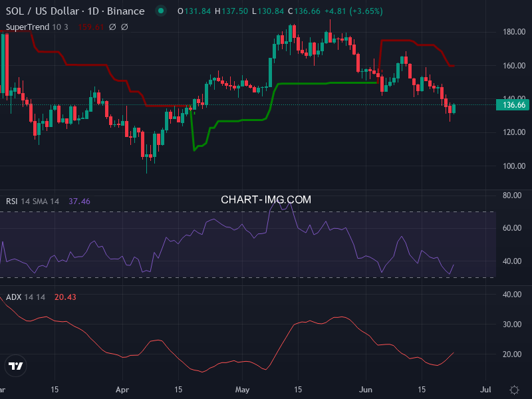Click the change value +4.81 (+3.65%)
The height and width of the screenshot is (399, 532).
pos(354,11)
